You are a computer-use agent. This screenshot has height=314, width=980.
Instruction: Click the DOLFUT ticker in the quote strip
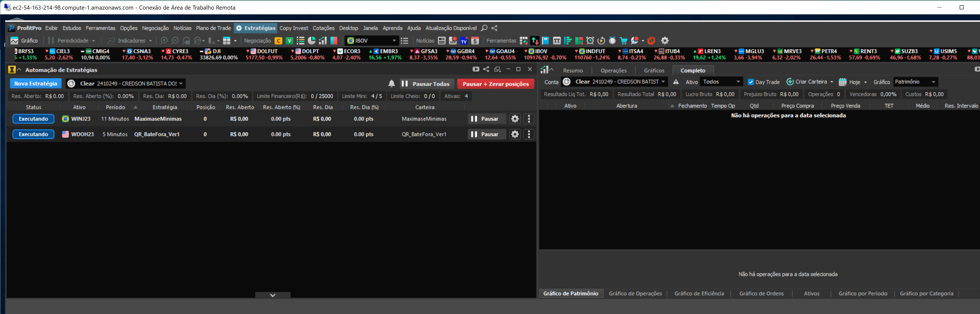point(264,54)
